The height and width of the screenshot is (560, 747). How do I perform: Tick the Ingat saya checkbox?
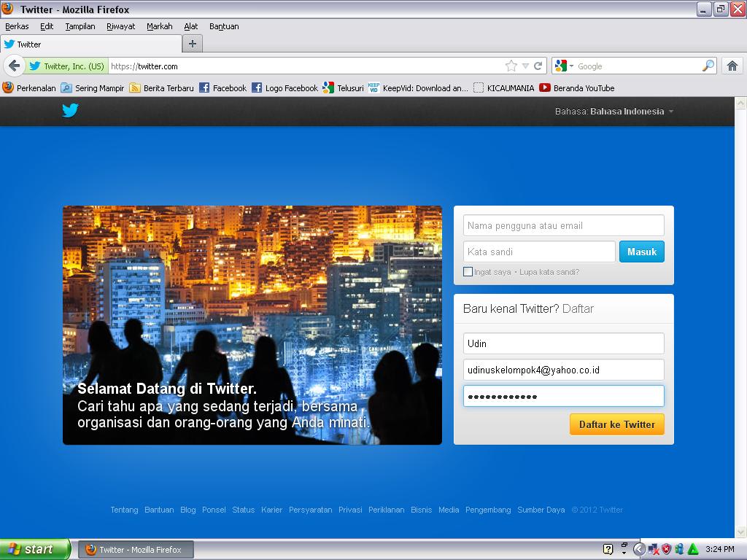tap(468, 271)
